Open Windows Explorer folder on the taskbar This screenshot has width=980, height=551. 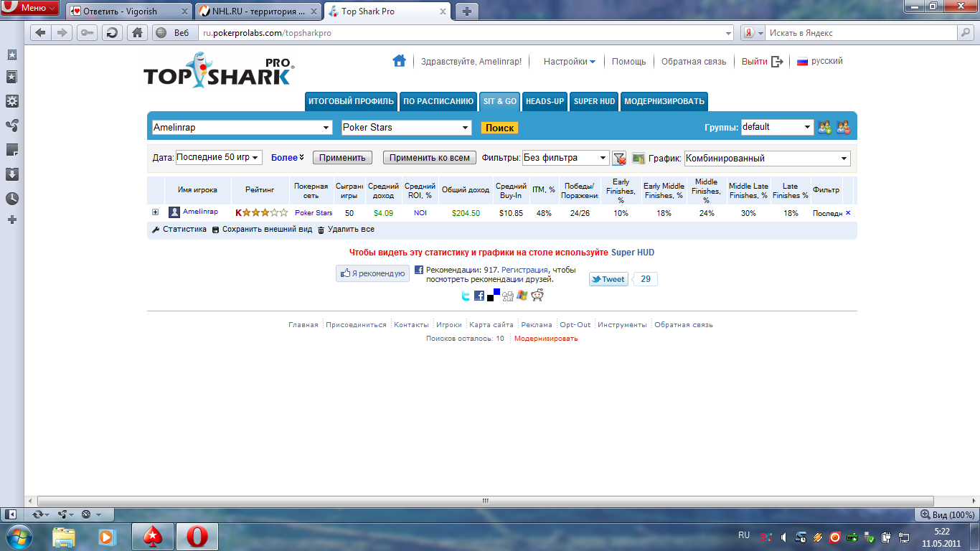[64, 537]
